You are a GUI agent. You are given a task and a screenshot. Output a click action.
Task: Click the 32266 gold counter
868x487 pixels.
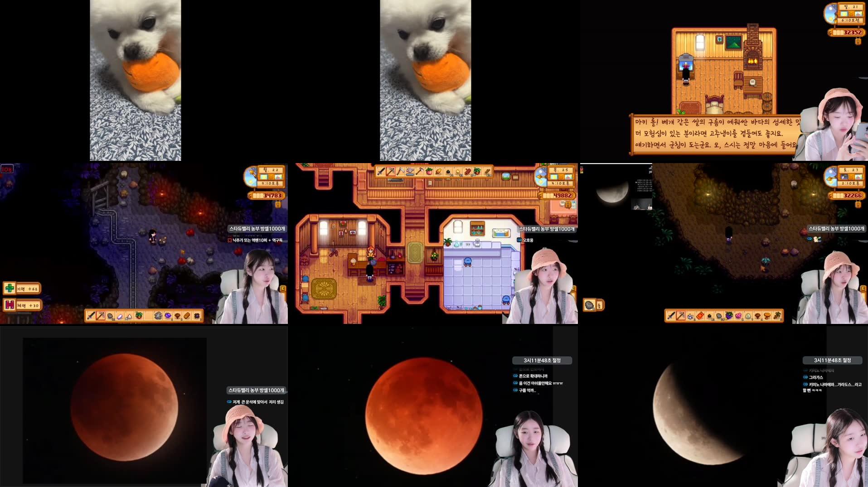[x=847, y=196]
